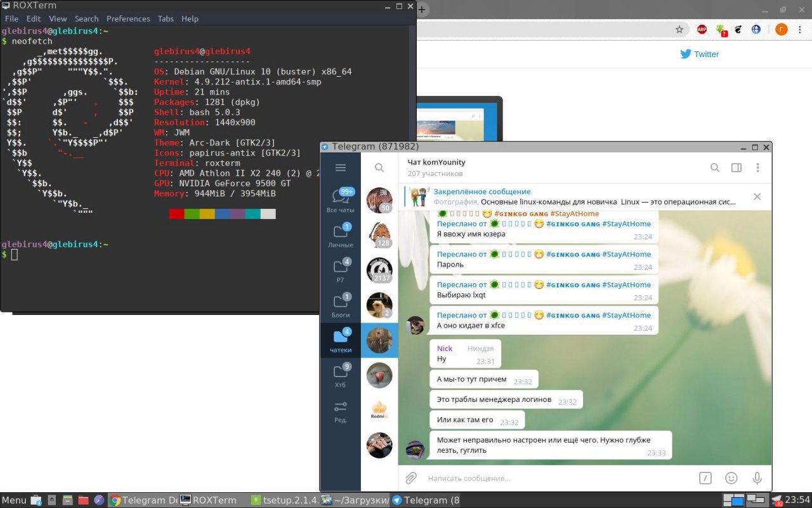Image resolution: width=812 pixels, height=508 pixels.
Task: Open the 'Личные' chat folder
Action: (x=341, y=235)
